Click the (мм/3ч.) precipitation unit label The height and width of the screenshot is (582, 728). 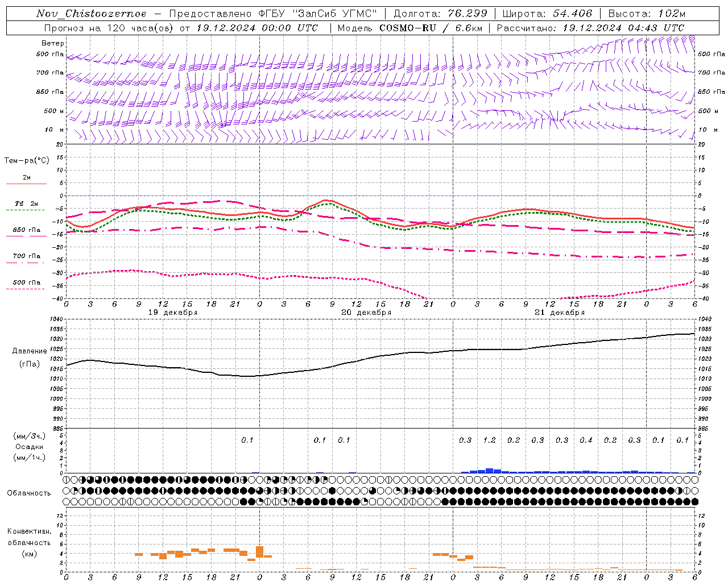30,436
